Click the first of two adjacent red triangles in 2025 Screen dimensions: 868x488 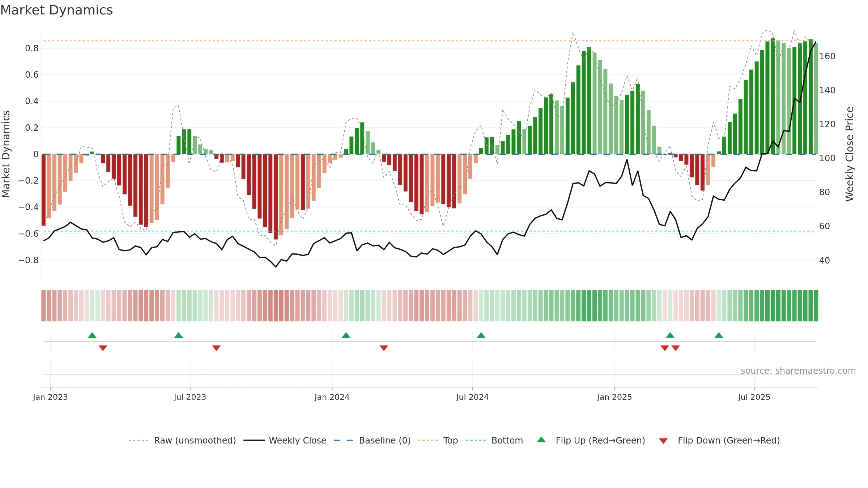click(x=665, y=348)
